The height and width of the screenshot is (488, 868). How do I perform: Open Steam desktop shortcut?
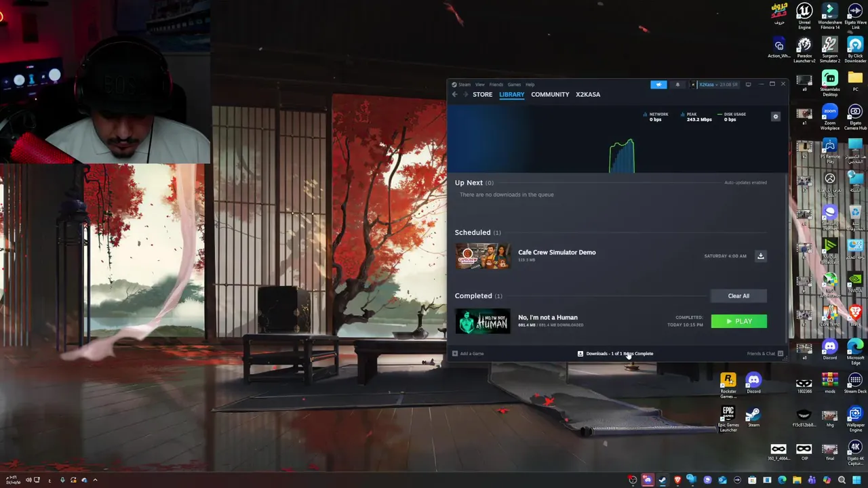click(753, 417)
